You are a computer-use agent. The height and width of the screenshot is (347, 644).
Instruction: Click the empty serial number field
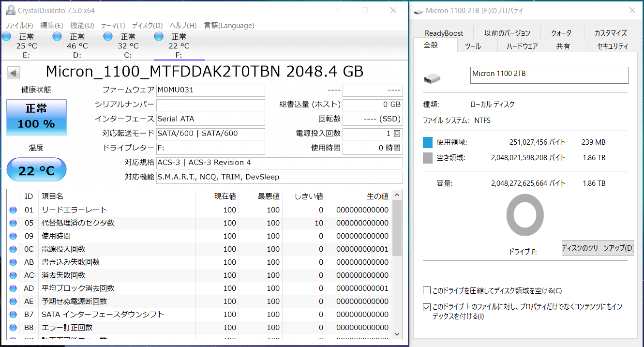pyautogui.click(x=210, y=105)
